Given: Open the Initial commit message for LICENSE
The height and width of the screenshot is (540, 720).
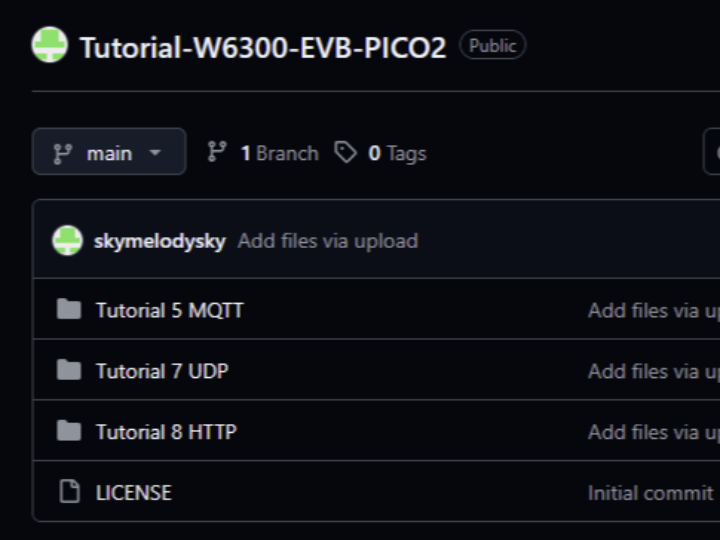Looking at the screenshot, I should [650, 492].
